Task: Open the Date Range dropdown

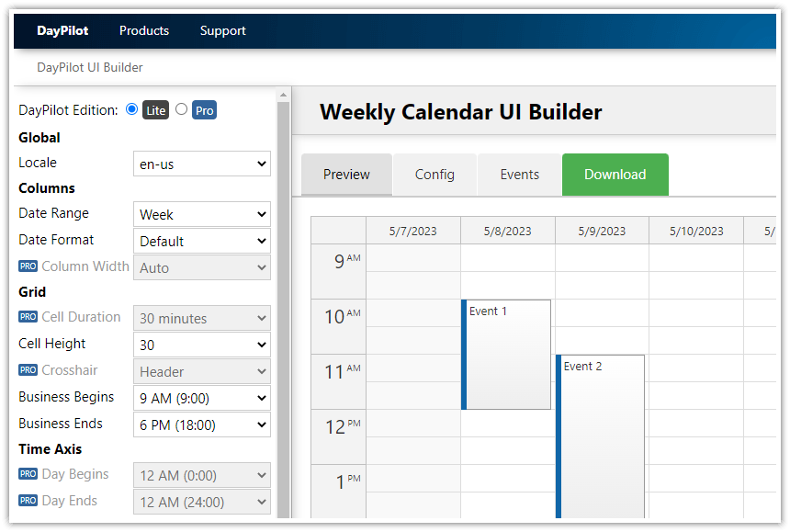Action: point(201,213)
